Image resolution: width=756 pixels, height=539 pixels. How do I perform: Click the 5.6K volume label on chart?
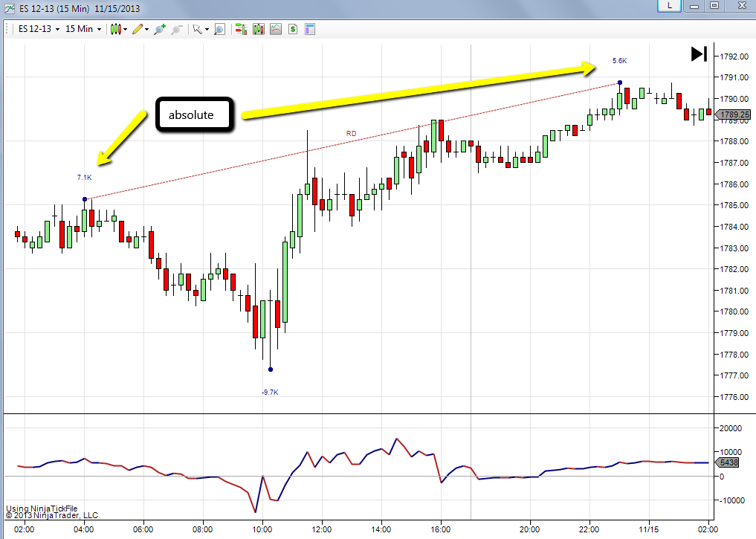619,61
